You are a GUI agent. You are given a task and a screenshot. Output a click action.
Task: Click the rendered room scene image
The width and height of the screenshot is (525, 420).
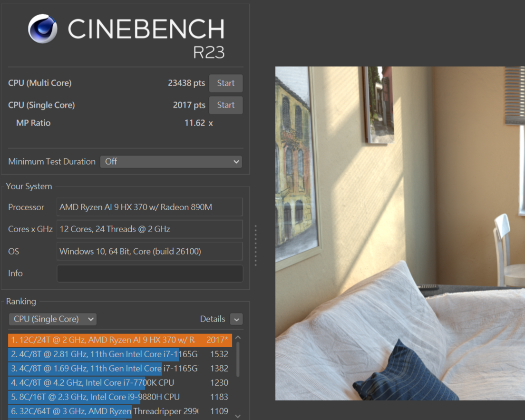click(400, 233)
